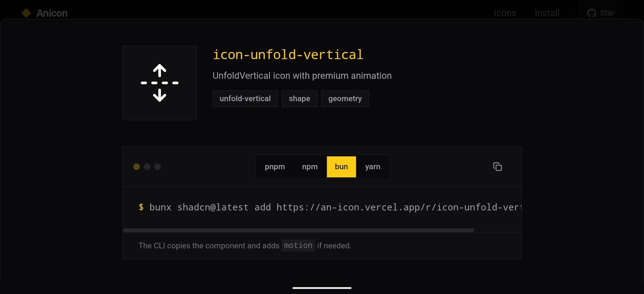Click the Anicon diamond logo icon

(x=26, y=13)
